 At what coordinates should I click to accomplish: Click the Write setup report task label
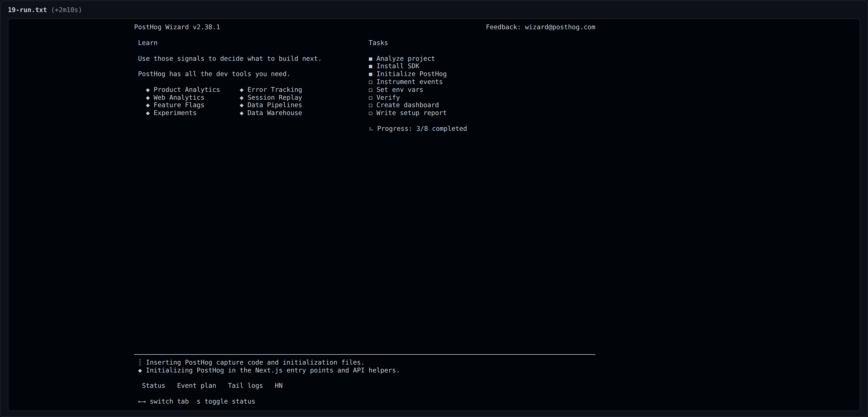[x=412, y=113]
